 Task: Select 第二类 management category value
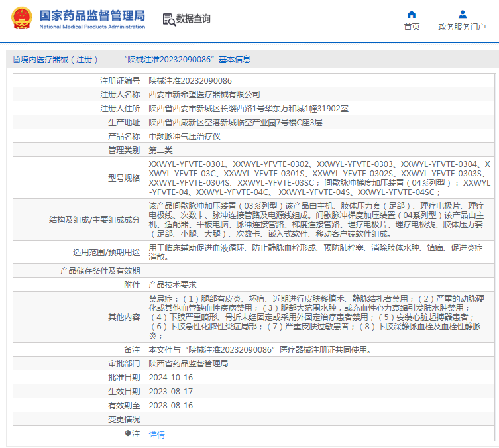tap(161, 150)
